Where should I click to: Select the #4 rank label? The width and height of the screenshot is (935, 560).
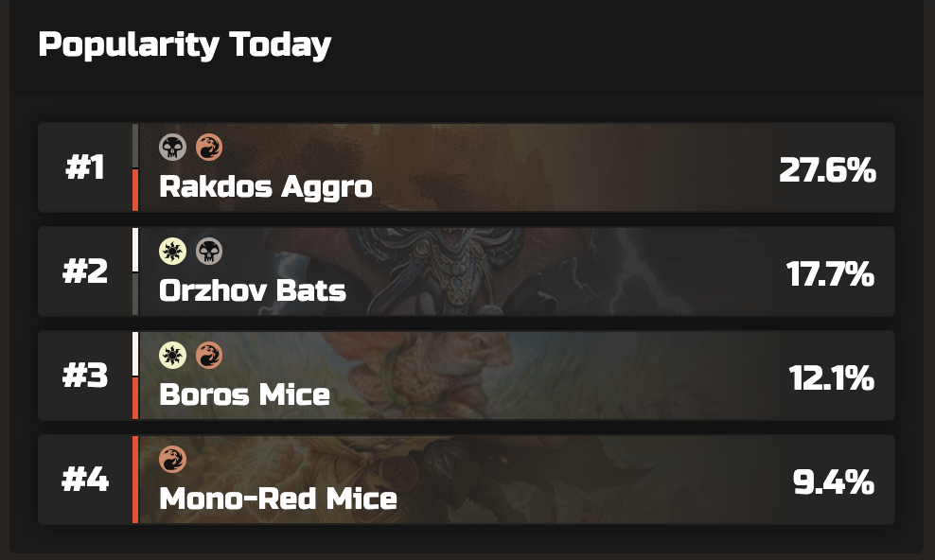click(85, 480)
